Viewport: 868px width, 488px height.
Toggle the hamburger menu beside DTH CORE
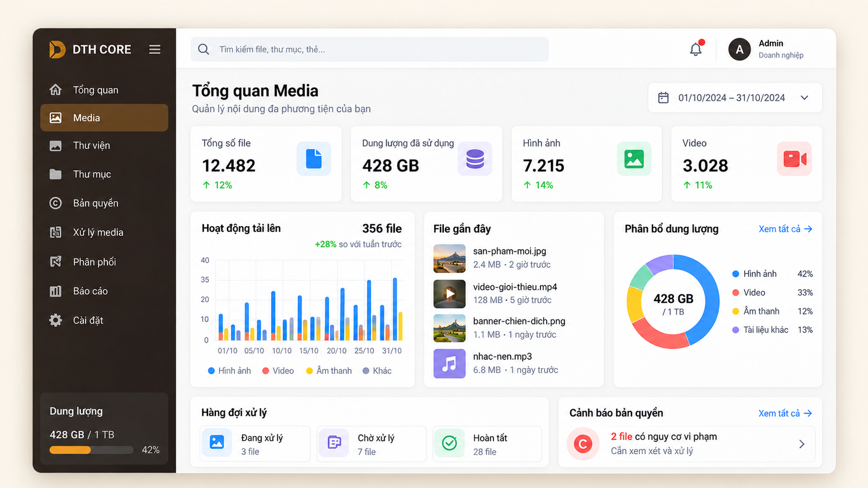[x=155, y=49]
